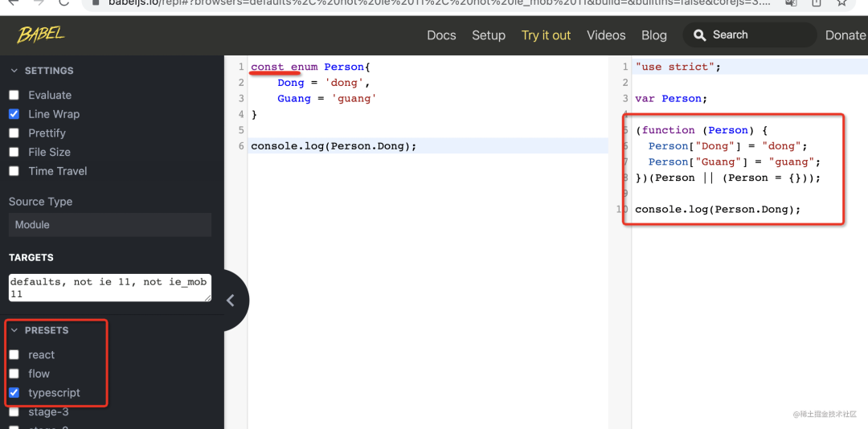Open the Source Type Module dropdown

[110, 225]
